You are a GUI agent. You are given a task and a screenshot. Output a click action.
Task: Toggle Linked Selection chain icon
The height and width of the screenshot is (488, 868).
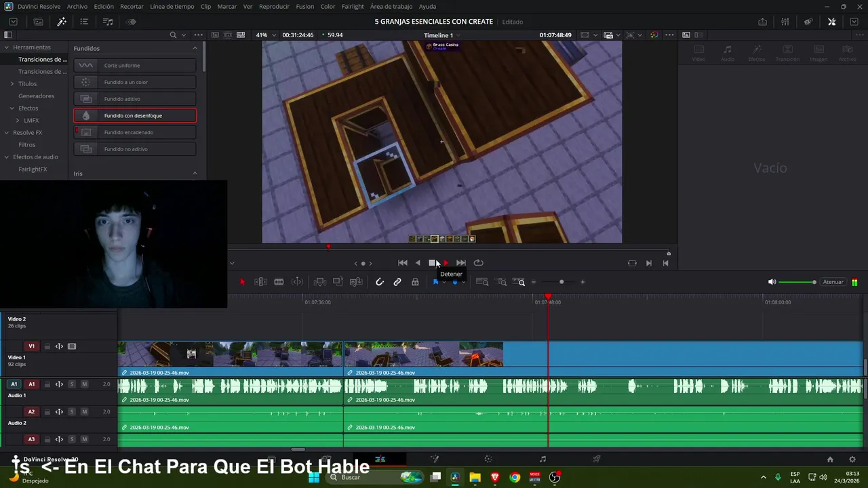pyautogui.click(x=397, y=282)
